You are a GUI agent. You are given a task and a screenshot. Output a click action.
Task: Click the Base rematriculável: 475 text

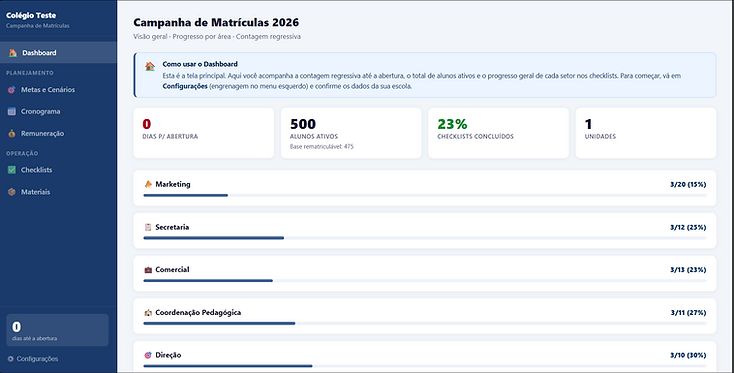pos(322,146)
